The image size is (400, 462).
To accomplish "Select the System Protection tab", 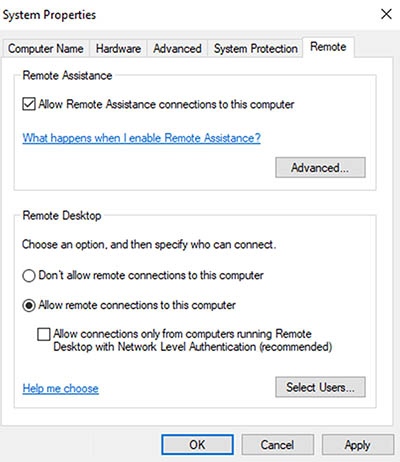I will (256, 49).
